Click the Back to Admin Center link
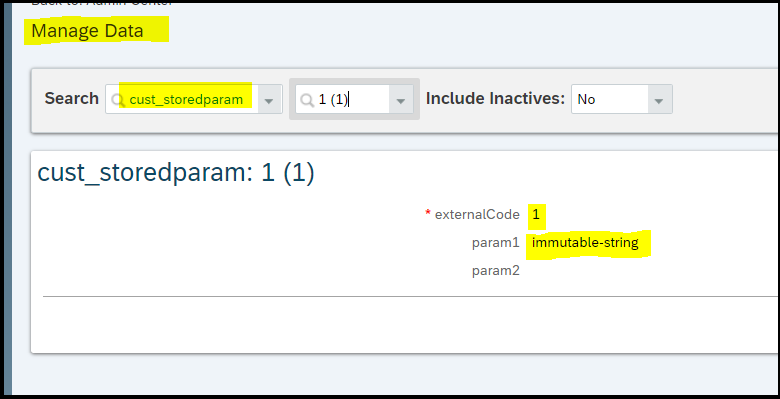Viewport: 780px width, 399px height. [x=101, y=2]
